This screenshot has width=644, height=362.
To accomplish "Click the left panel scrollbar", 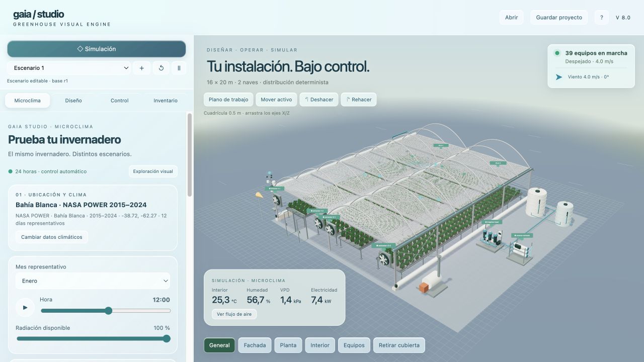I will point(190,155).
